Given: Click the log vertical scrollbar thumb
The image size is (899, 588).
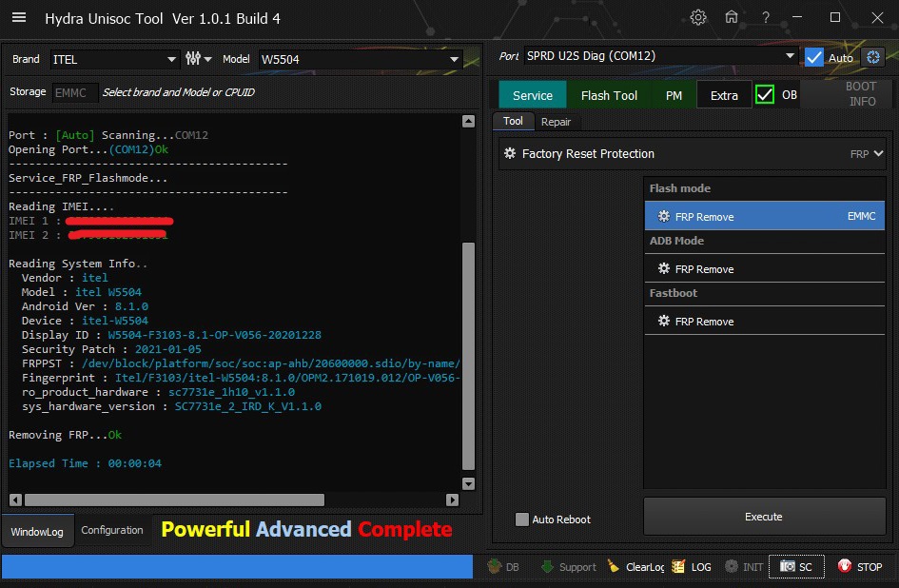Looking at the screenshot, I should click(x=468, y=356).
